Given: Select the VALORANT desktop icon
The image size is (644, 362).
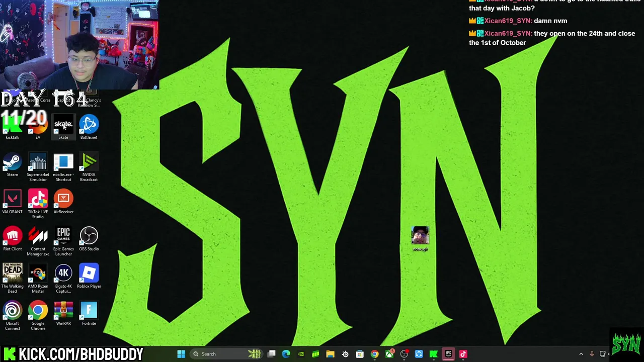Looking at the screenshot, I should tap(12, 202).
